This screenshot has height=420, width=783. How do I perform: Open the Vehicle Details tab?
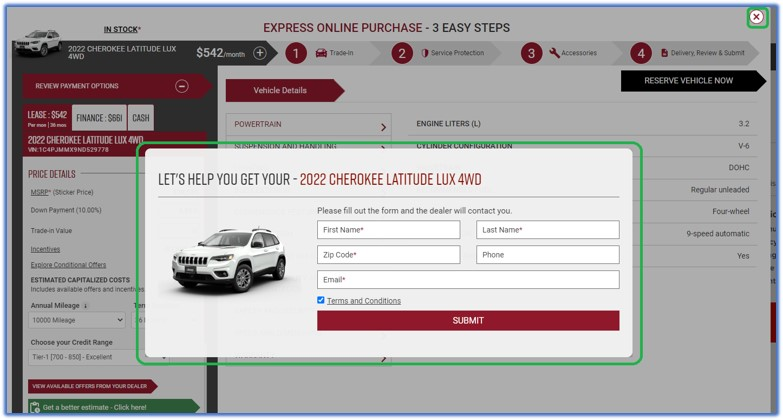(x=285, y=90)
